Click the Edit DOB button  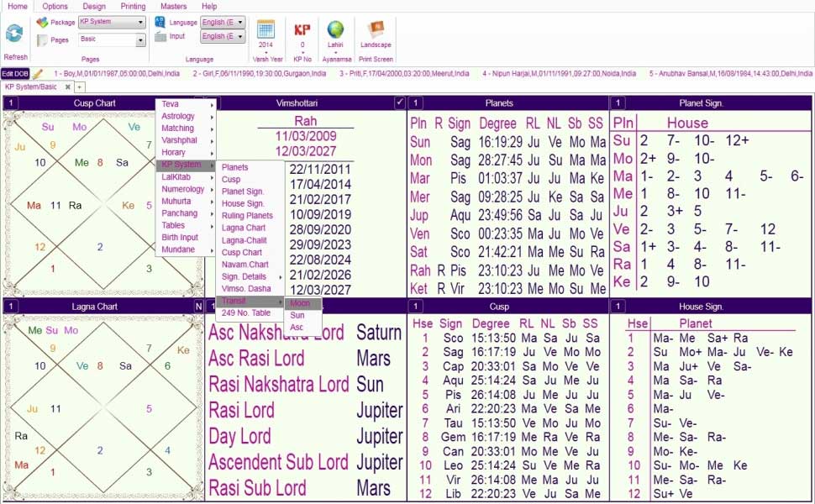point(16,73)
